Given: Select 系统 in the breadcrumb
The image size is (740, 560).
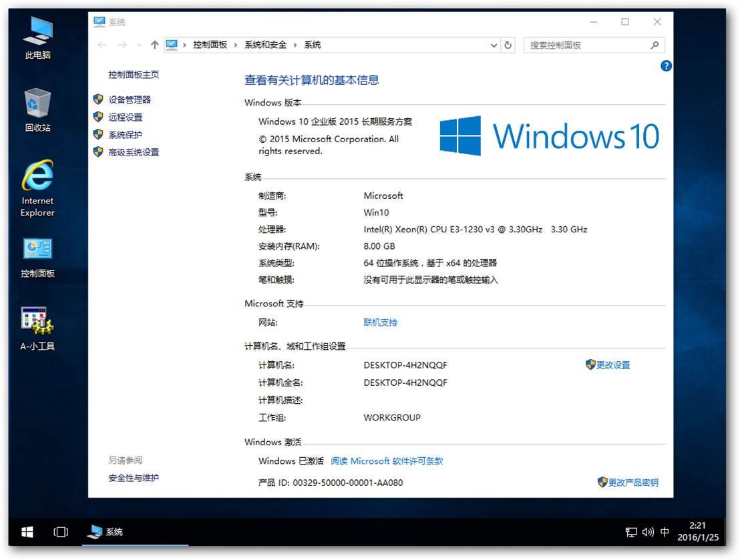Looking at the screenshot, I should click(x=313, y=45).
